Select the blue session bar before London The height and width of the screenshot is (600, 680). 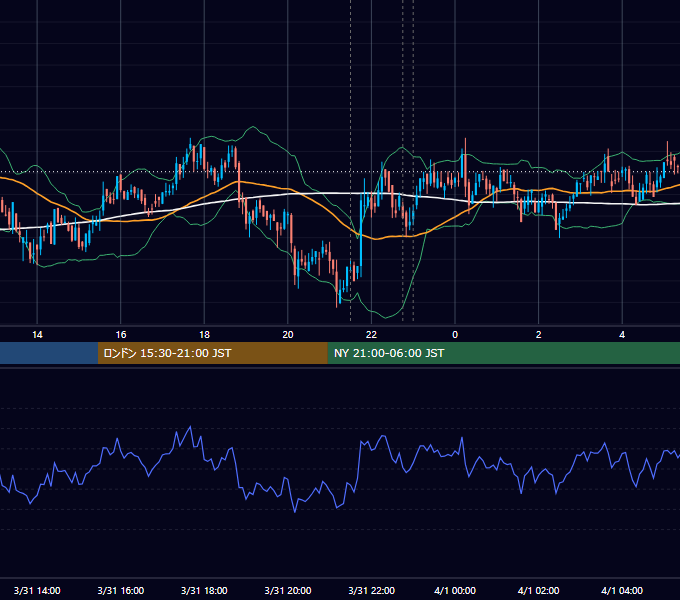click(x=49, y=353)
